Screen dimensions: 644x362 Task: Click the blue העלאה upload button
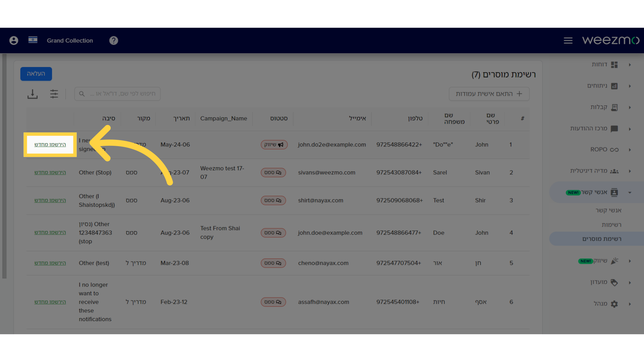point(36,74)
